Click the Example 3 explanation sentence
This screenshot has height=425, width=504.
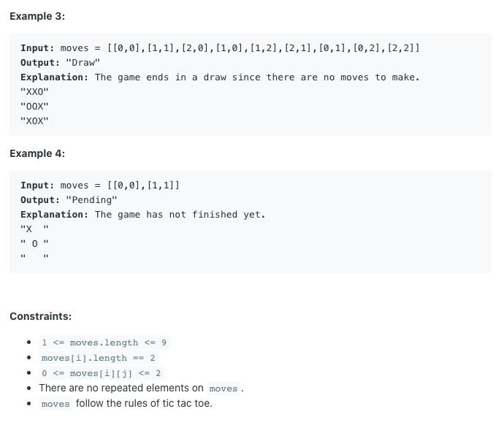pos(257,77)
